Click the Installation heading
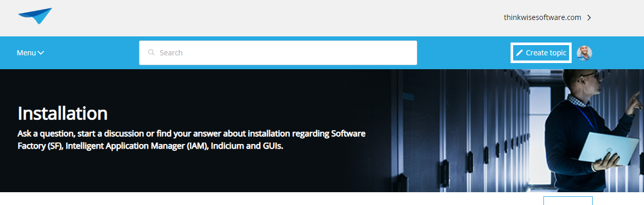 [x=63, y=113]
